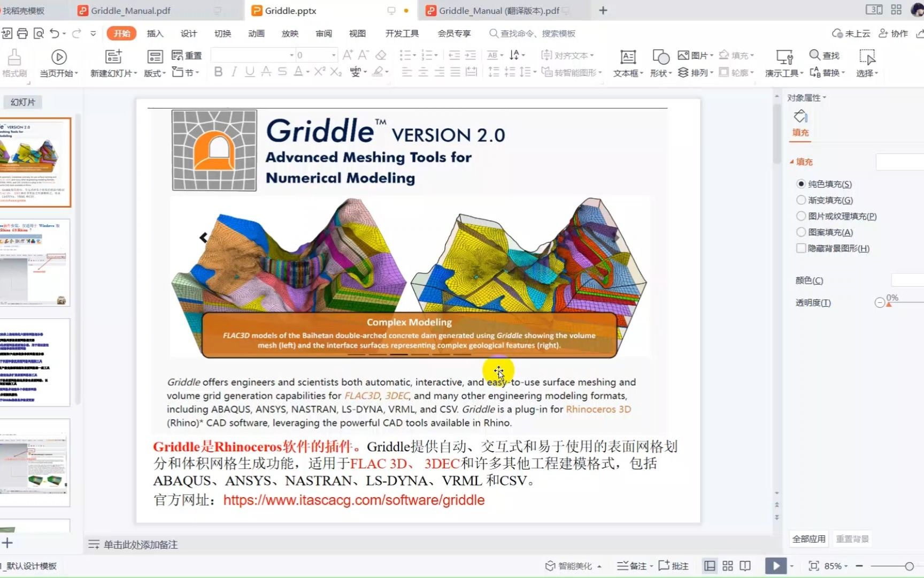Screen dimensions: 924x578
Task: Clear formatting with eraser icon
Action: click(381, 55)
